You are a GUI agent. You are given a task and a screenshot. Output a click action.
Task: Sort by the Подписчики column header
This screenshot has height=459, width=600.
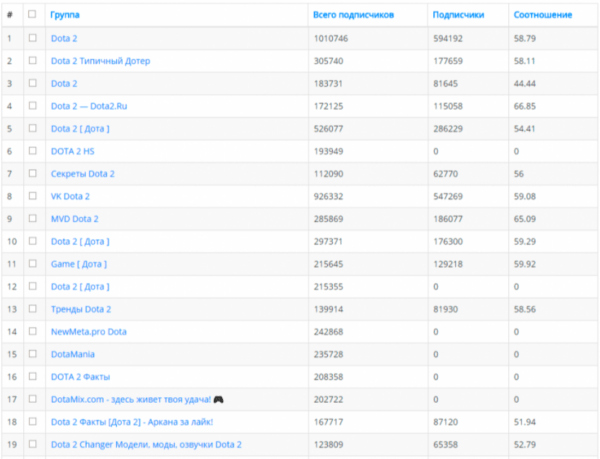[x=458, y=15]
